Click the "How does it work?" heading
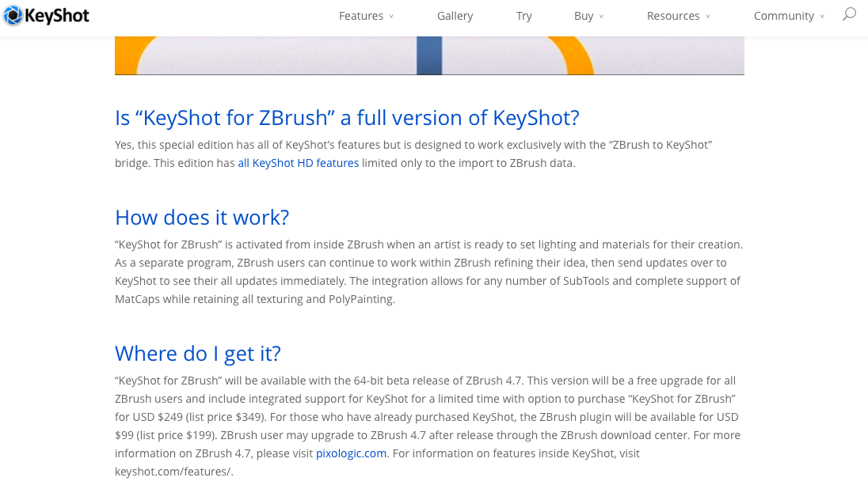Viewport: 868px width, 485px height. tap(202, 218)
